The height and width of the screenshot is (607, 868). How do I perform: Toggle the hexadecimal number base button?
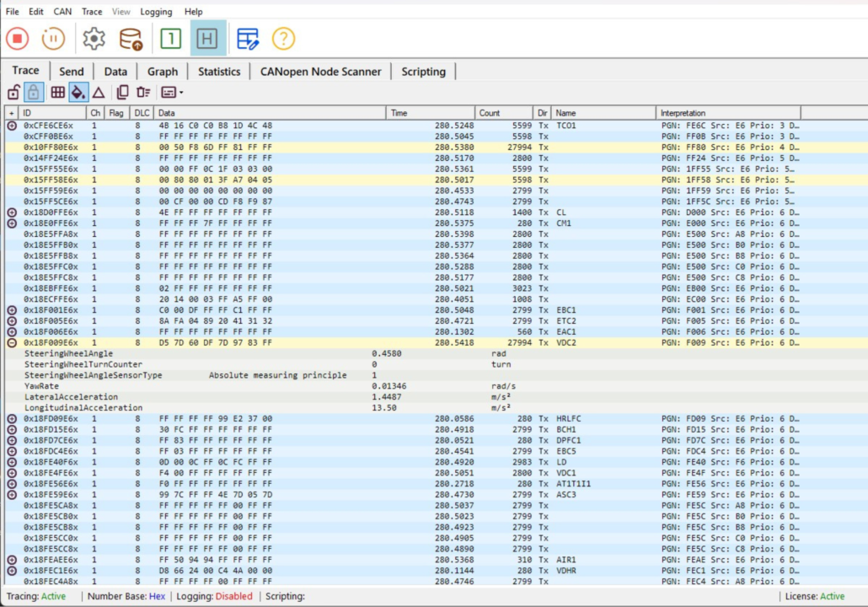click(x=207, y=38)
